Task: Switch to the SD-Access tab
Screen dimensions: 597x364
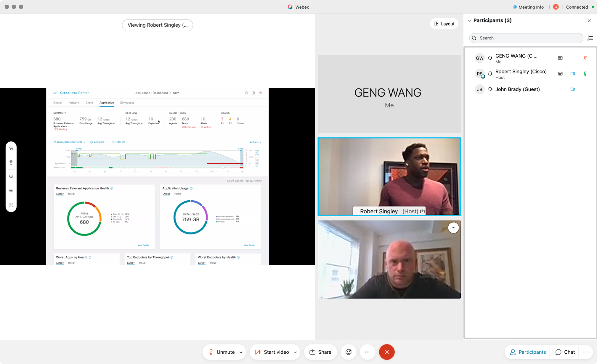Action: coord(127,103)
